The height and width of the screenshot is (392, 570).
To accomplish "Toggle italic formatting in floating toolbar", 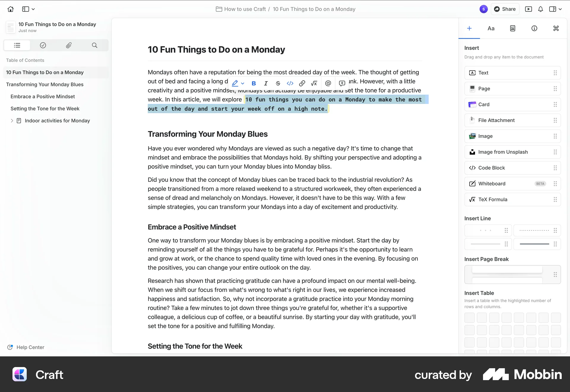I will (266, 83).
